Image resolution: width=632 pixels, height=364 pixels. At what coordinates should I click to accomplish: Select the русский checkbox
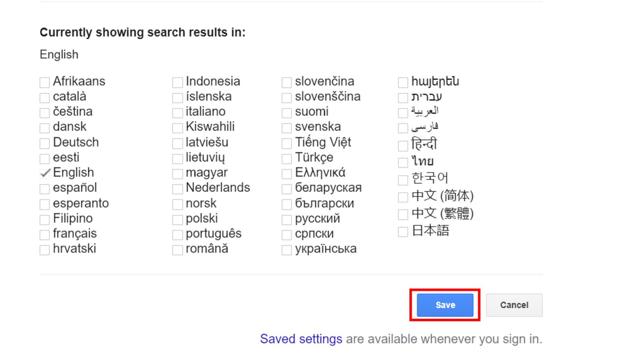click(x=287, y=220)
